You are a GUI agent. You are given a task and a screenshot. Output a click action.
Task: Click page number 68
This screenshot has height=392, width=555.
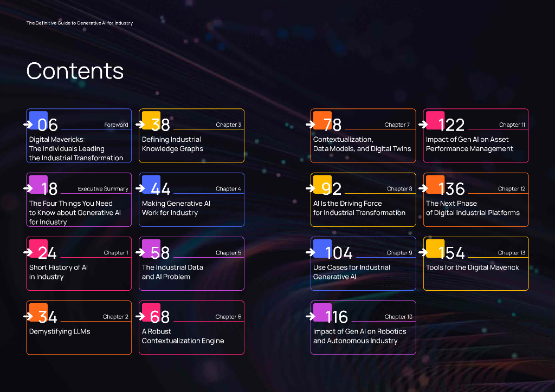tap(160, 317)
